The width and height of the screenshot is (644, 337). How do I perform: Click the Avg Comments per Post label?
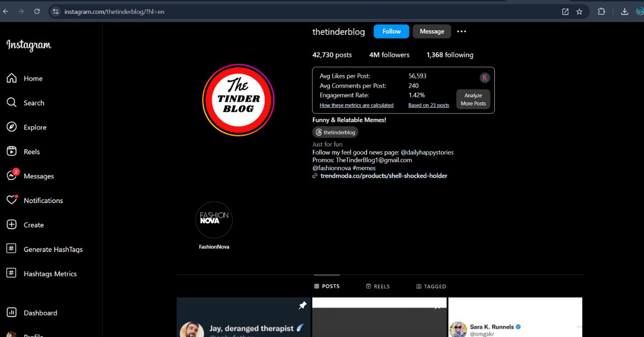(353, 86)
